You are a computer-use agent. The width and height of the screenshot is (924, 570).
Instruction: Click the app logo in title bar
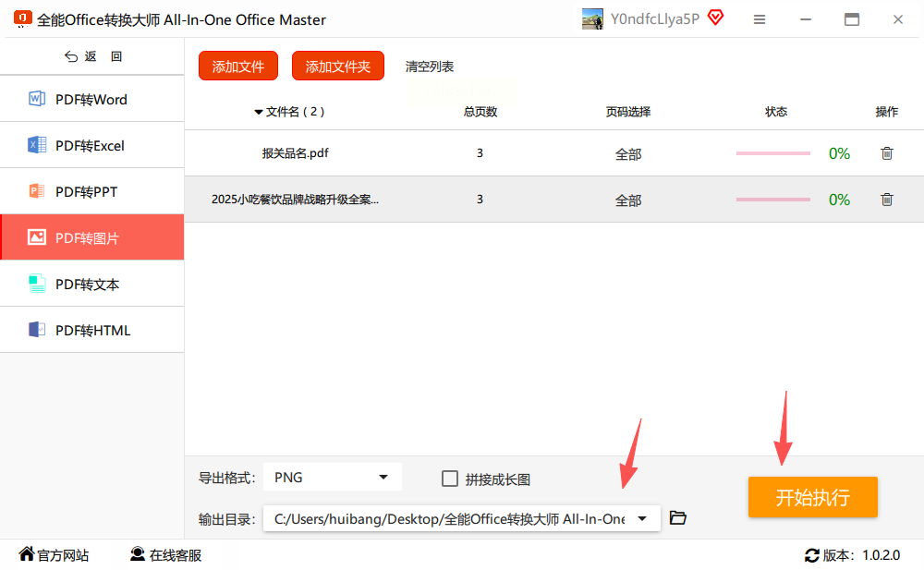coord(22,18)
